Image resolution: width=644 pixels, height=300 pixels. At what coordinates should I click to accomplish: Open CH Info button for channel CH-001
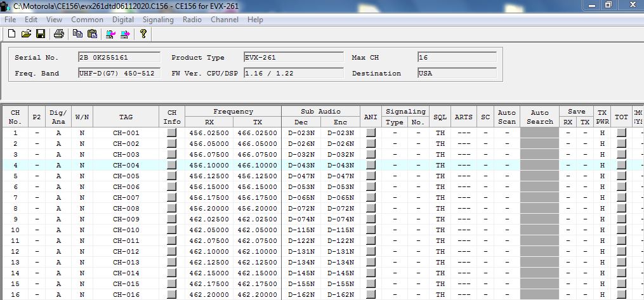click(172, 133)
